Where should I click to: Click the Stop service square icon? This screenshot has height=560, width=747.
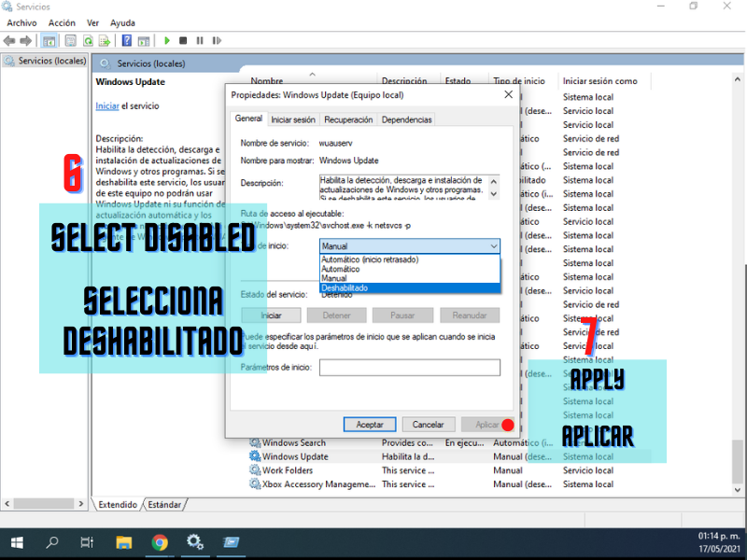pyautogui.click(x=183, y=40)
